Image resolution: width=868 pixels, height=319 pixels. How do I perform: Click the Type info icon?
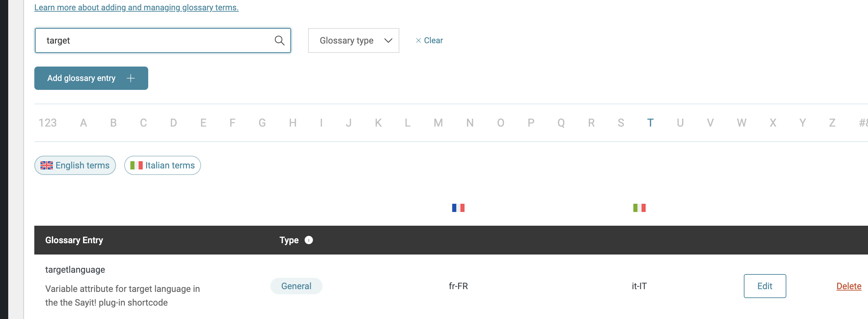(x=309, y=240)
